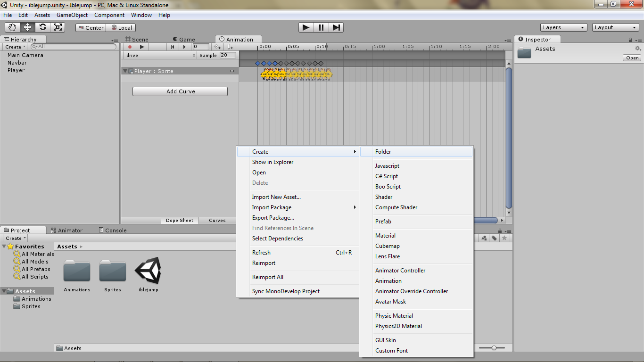Open the Layers dropdown
Image resolution: width=644 pixels, height=362 pixels.
[563, 27]
